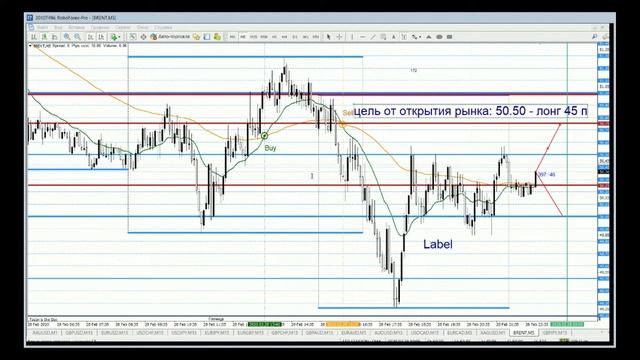
Task: Open the Сервис menu
Action: (122, 27)
